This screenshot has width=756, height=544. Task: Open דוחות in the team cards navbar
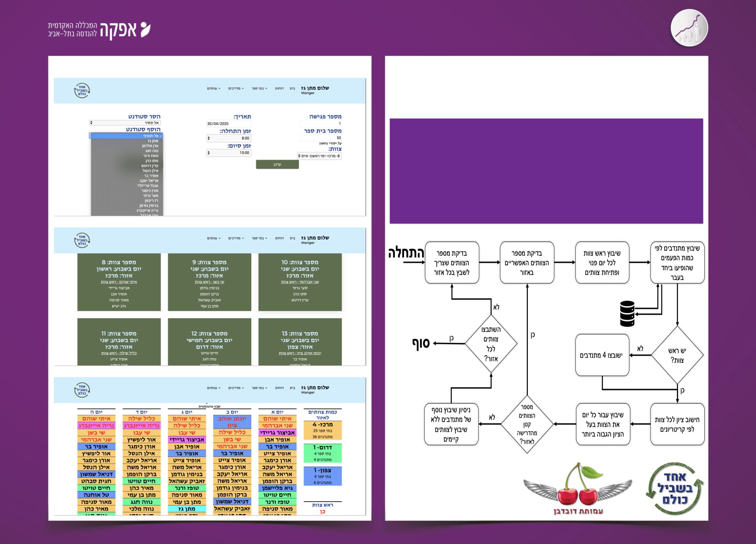point(279,238)
